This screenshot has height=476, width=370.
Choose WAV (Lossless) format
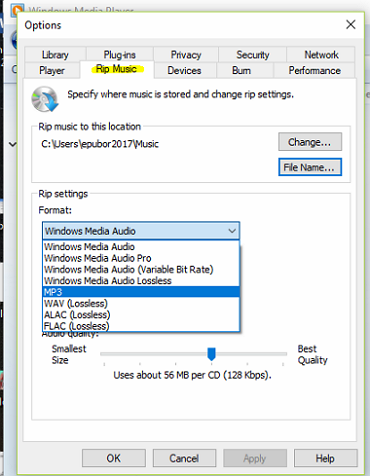[141, 303]
